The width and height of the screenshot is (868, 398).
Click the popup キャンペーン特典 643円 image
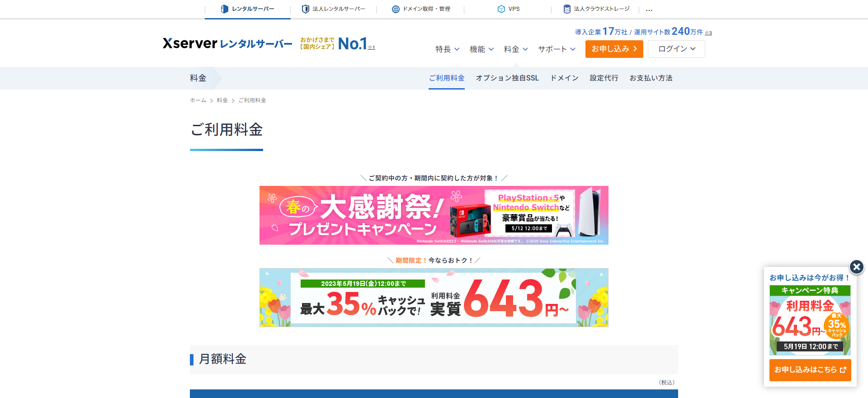pos(810,320)
